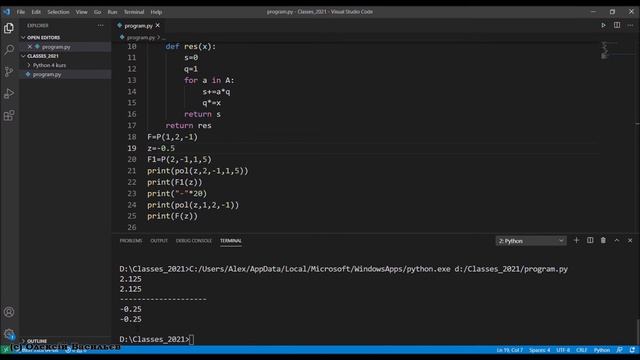Run Python file with play icon
Screen dimensions: 640x360
603,25
